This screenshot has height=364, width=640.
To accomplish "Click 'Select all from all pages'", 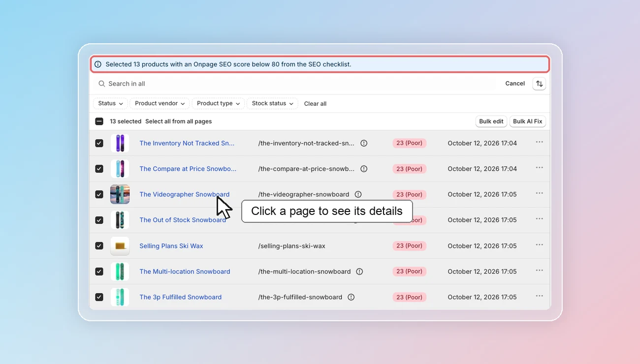I will pos(179,121).
